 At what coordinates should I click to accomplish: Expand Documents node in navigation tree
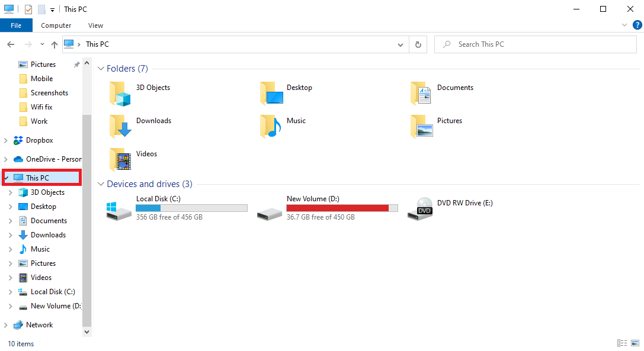click(x=11, y=221)
